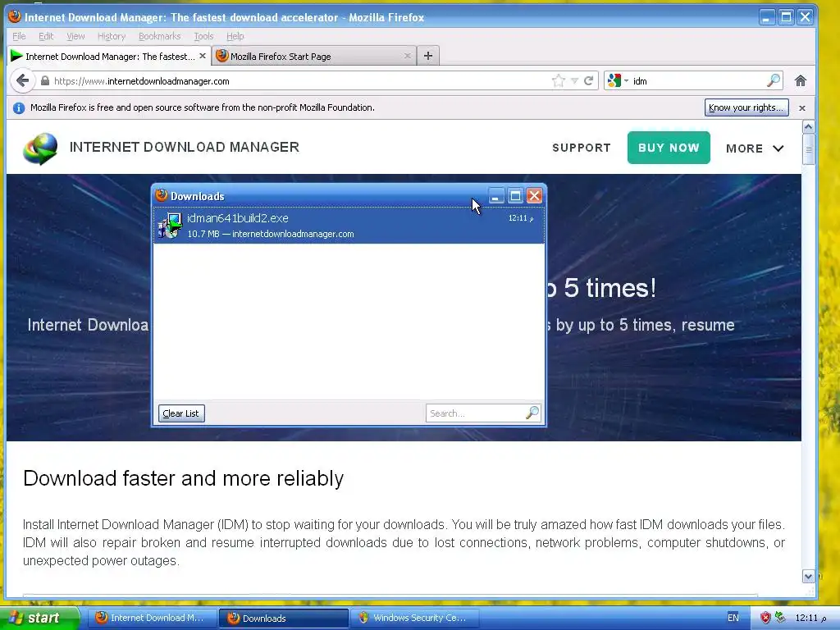Select the Internet Download Manager tab
Screen dimensions: 840x630
coord(109,56)
